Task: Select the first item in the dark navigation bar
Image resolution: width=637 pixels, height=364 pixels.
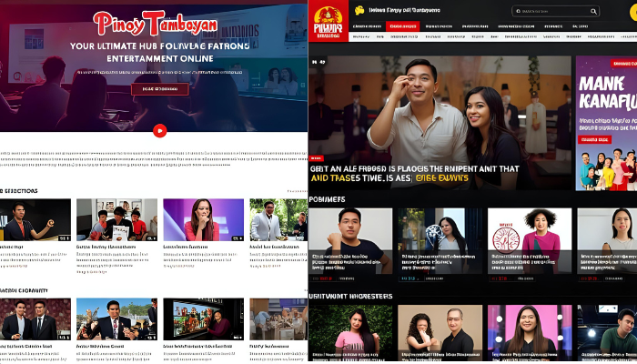Action: pyautogui.click(x=366, y=26)
